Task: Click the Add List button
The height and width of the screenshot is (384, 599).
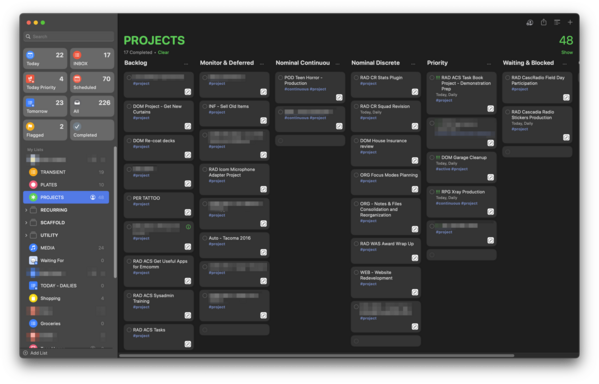Action: pyautogui.click(x=35, y=353)
